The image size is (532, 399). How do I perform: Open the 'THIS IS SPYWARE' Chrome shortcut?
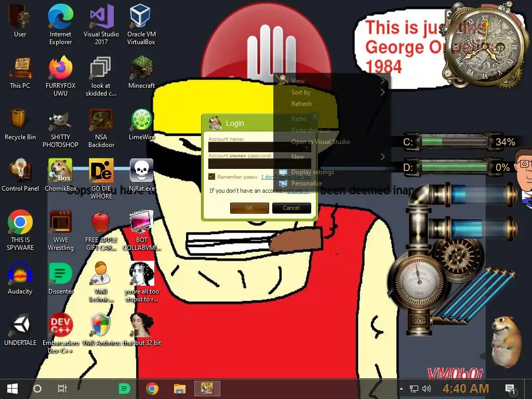coord(20,230)
